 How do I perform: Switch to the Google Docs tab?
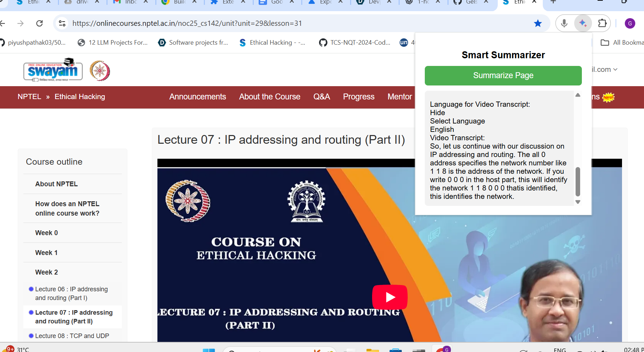276,2
